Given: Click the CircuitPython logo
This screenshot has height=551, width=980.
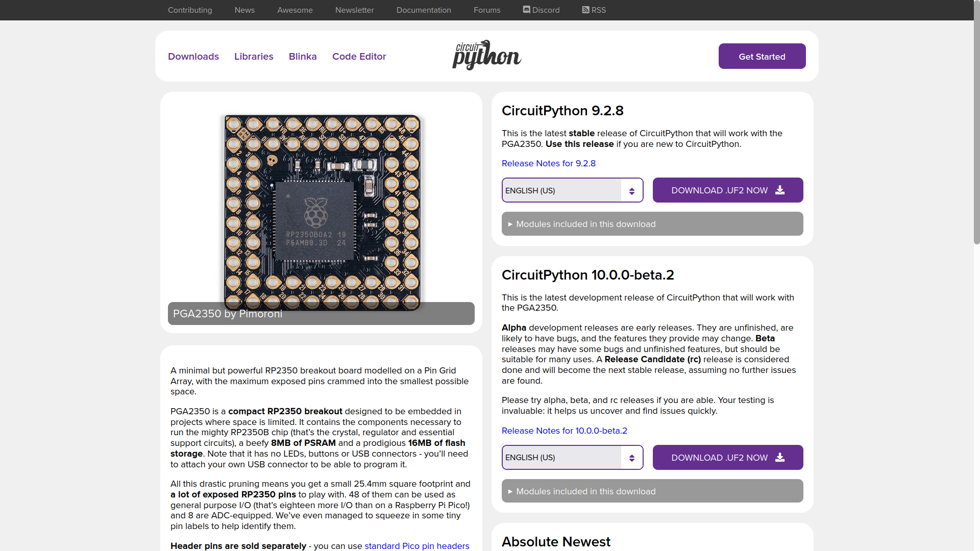Looking at the screenshot, I should click(486, 55).
